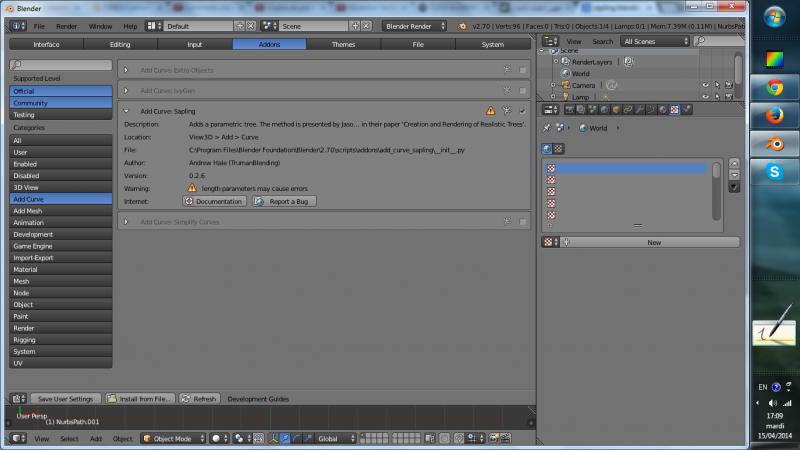Toggle Camera visibility eye in outliner

tap(706, 85)
